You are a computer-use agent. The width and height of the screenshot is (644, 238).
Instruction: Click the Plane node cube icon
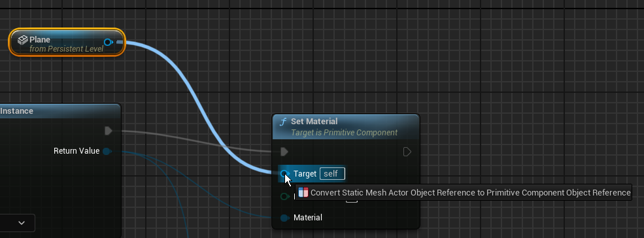tap(23, 40)
